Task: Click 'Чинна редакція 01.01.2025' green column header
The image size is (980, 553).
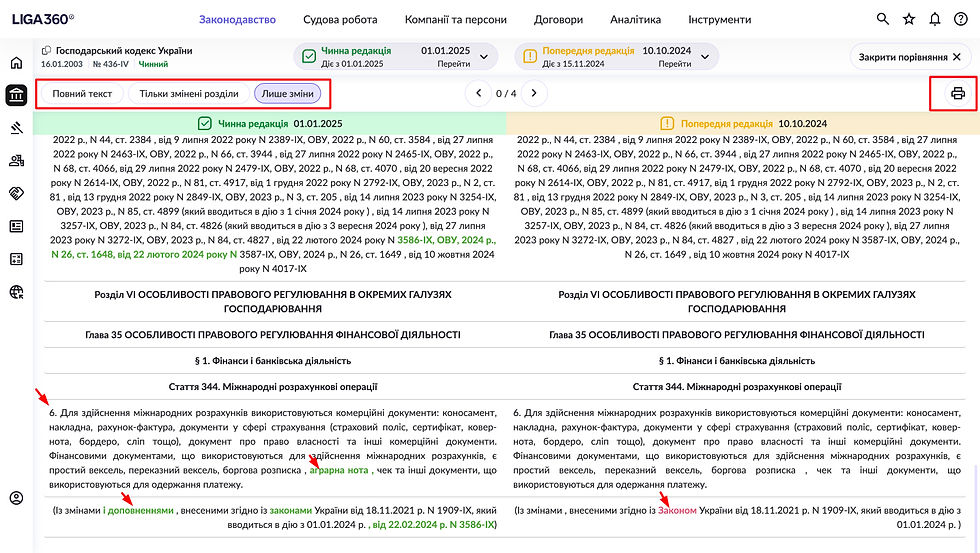Action: 269,123
